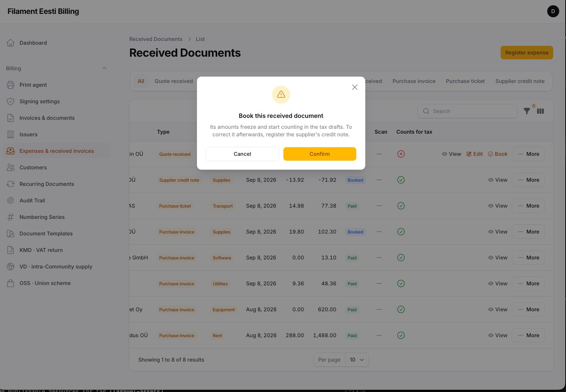566x392 pixels.
Task: Click Booked status on 102.30 row
Action: 355,232
